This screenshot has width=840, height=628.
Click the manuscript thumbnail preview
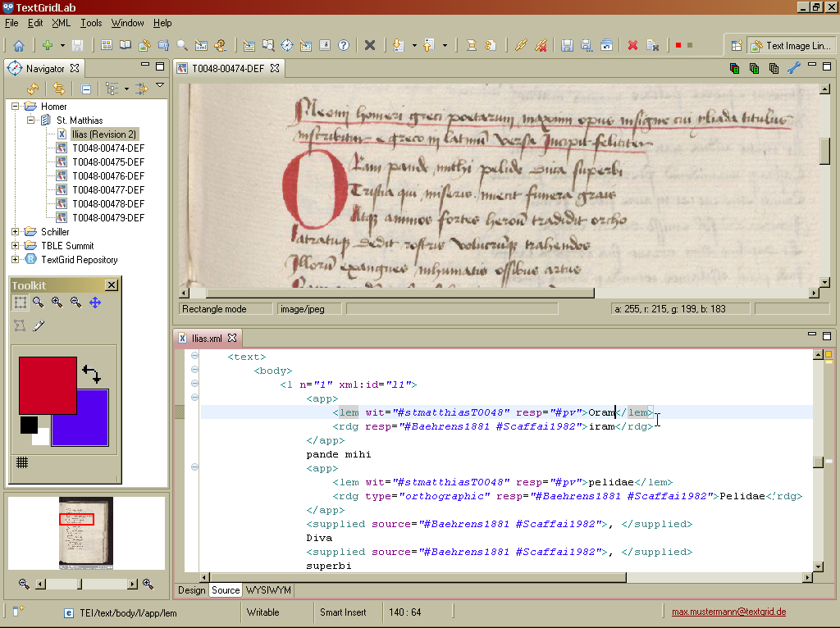point(86,533)
